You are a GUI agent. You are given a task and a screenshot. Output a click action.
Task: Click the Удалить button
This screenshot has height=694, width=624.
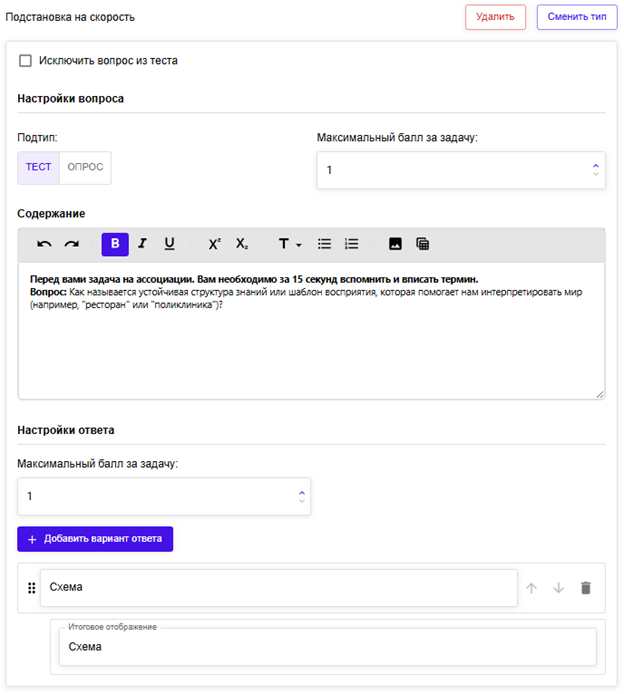click(495, 17)
